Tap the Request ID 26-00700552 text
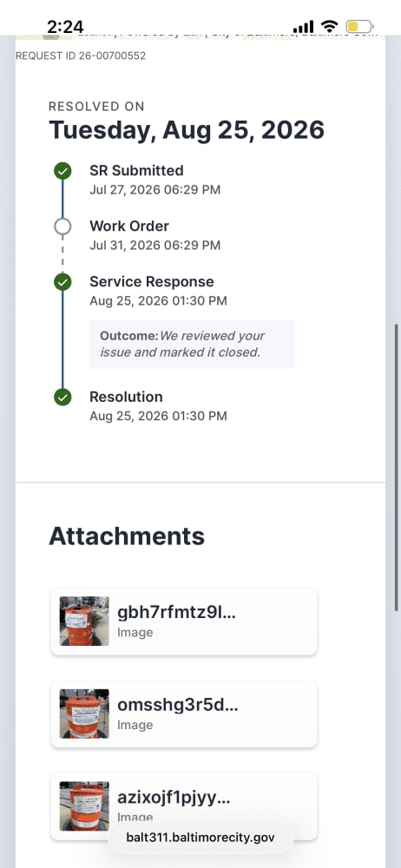Viewport: 401px width, 868px height. (x=81, y=56)
